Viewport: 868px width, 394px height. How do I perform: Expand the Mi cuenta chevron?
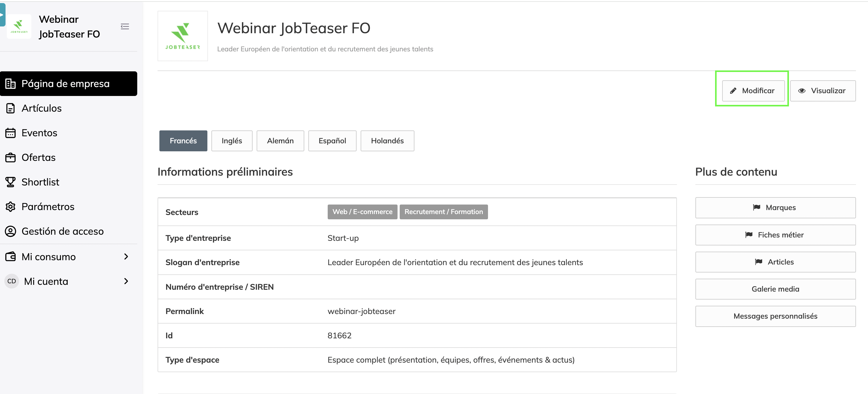tap(126, 281)
